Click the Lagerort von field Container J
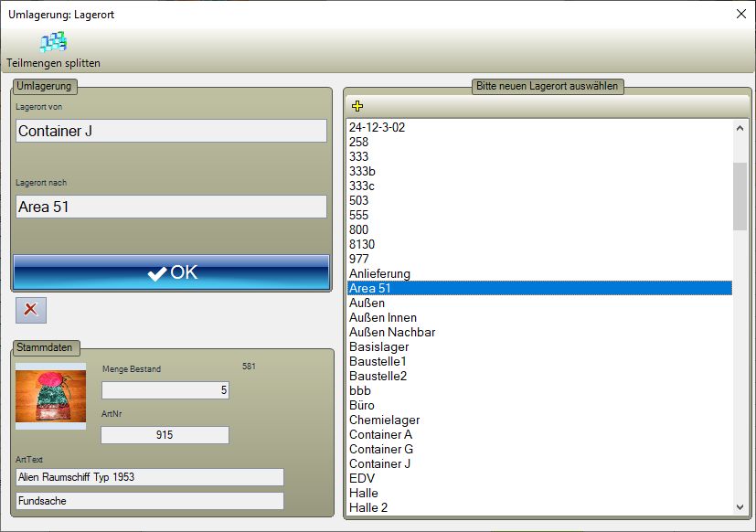 (171, 131)
